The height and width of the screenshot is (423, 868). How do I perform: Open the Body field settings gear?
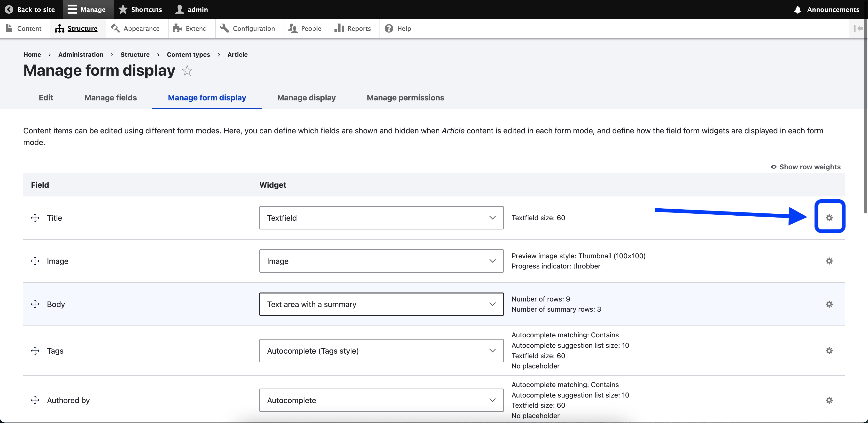coord(829,304)
